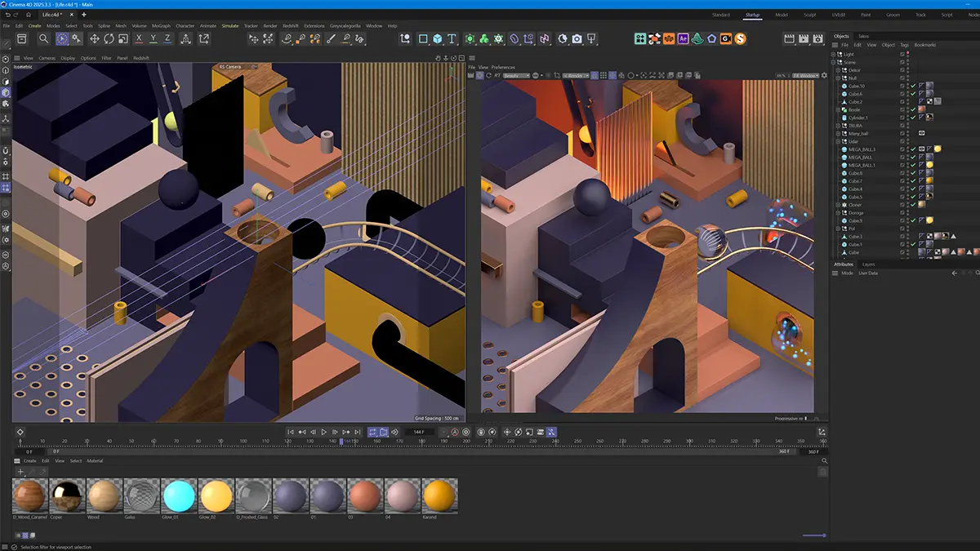Click User Data in Attributes panel
The width and height of the screenshot is (980, 551).
pos(866,273)
